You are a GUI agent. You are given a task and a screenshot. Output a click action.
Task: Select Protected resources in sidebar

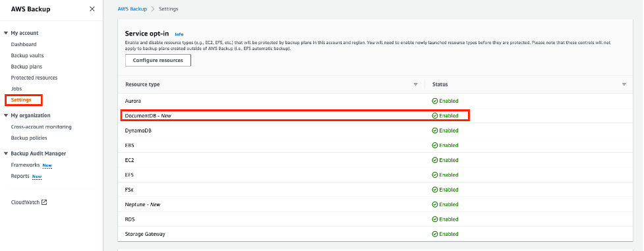tap(34, 78)
